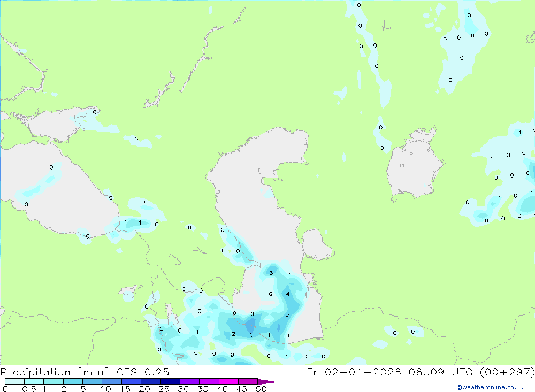Click the "(00+297)" forecast run label
Screen dimensions: 535x392
(507, 372)
